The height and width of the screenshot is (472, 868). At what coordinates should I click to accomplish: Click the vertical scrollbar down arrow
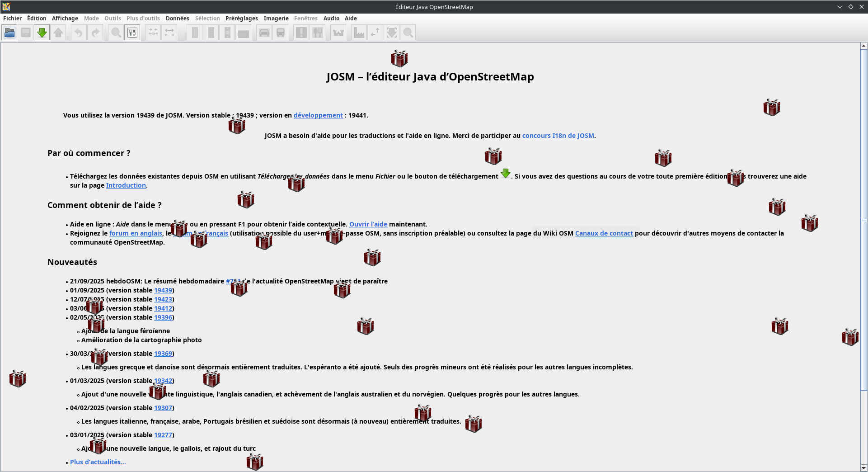click(863, 468)
